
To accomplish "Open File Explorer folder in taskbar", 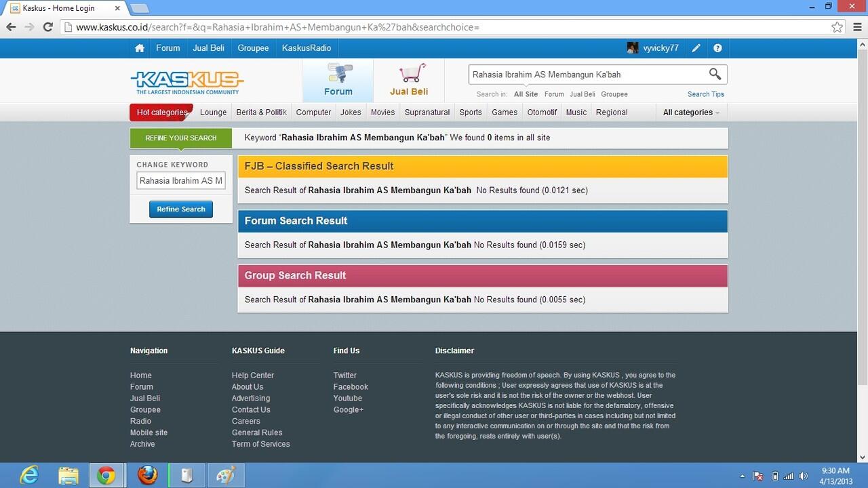I will coord(68,475).
